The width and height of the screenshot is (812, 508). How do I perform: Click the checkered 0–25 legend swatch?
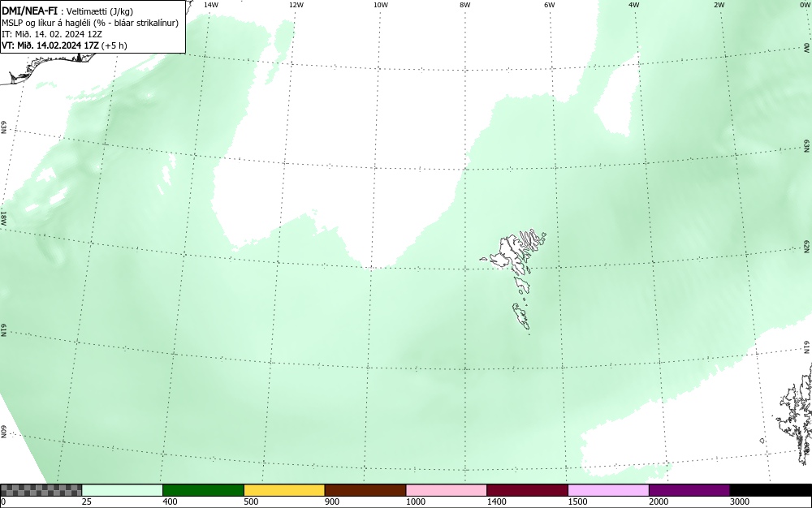tap(41, 490)
